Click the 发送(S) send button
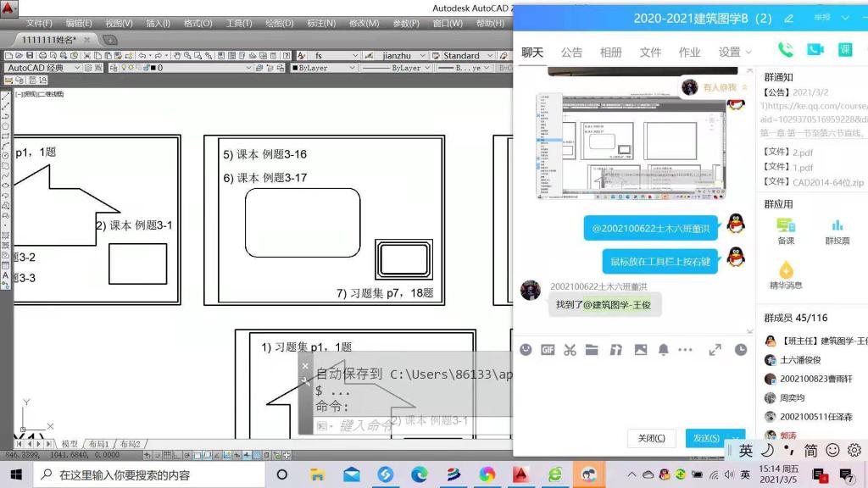 point(705,438)
